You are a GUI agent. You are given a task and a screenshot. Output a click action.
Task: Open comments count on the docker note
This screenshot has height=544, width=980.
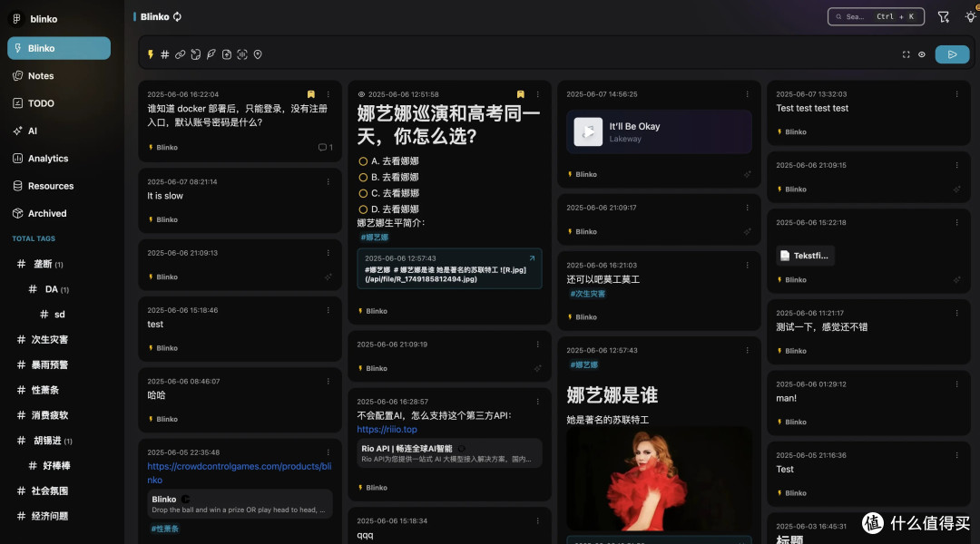[325, 148]
